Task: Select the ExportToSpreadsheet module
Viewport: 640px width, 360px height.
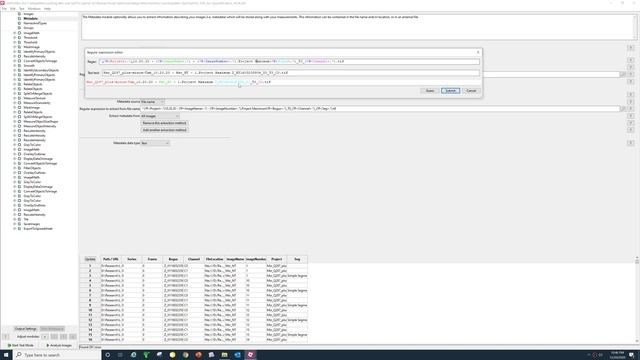Action: click(38, 229)
